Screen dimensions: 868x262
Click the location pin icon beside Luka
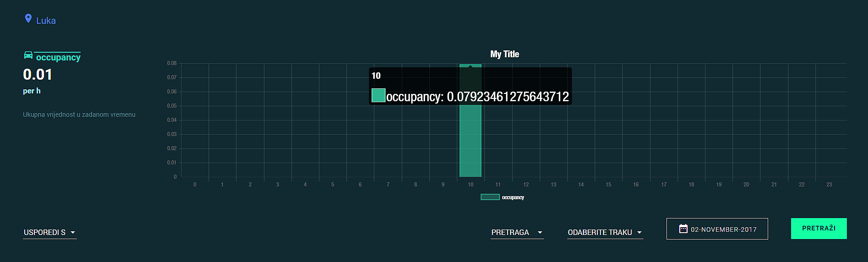(x=28, y=19)
